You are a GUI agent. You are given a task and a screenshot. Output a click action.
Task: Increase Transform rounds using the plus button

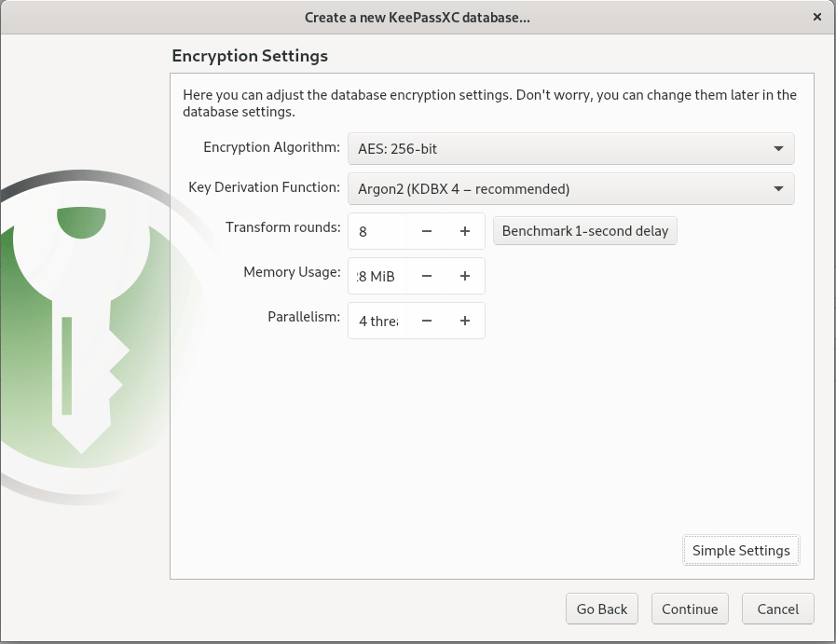465,231
